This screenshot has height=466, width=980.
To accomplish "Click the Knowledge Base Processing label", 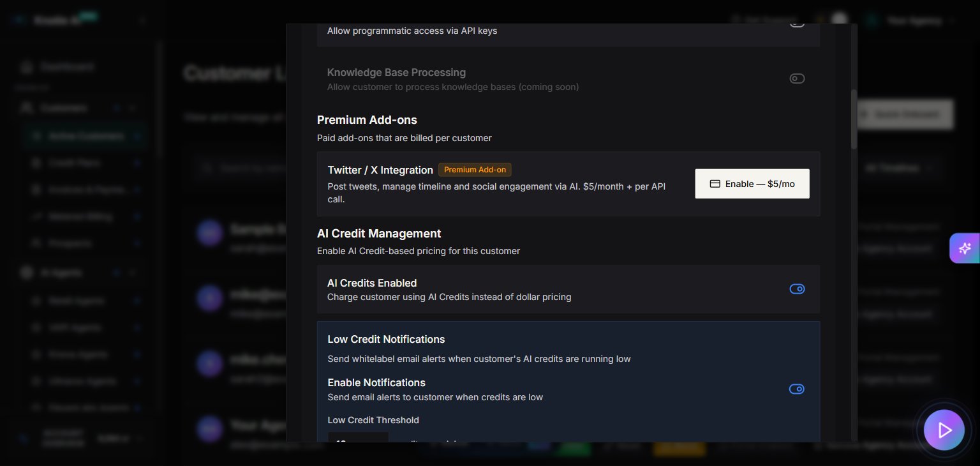I will coord(396,73).
